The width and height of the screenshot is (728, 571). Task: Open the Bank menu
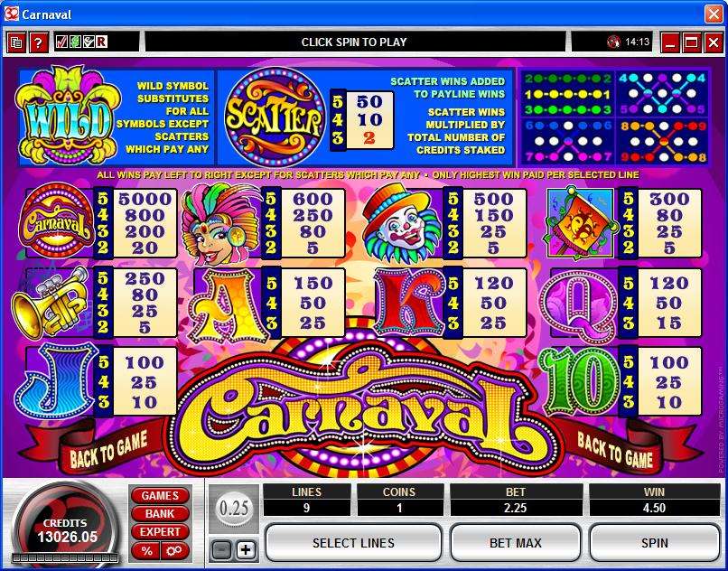click(160, 514)
